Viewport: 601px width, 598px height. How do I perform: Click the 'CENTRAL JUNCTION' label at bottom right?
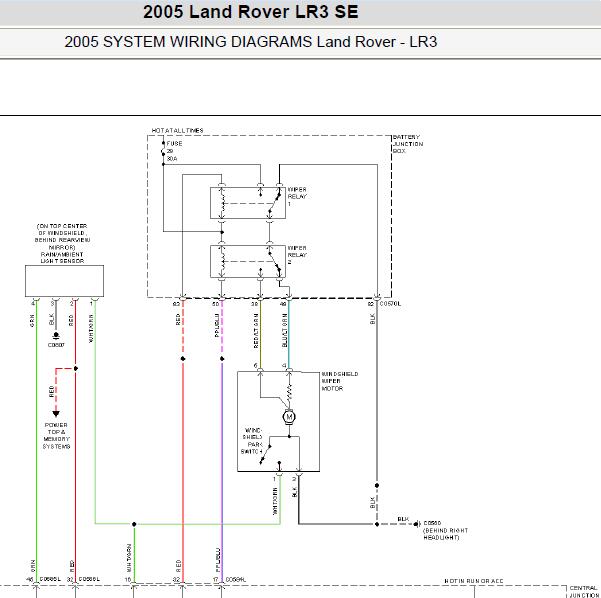click(584, 591)
